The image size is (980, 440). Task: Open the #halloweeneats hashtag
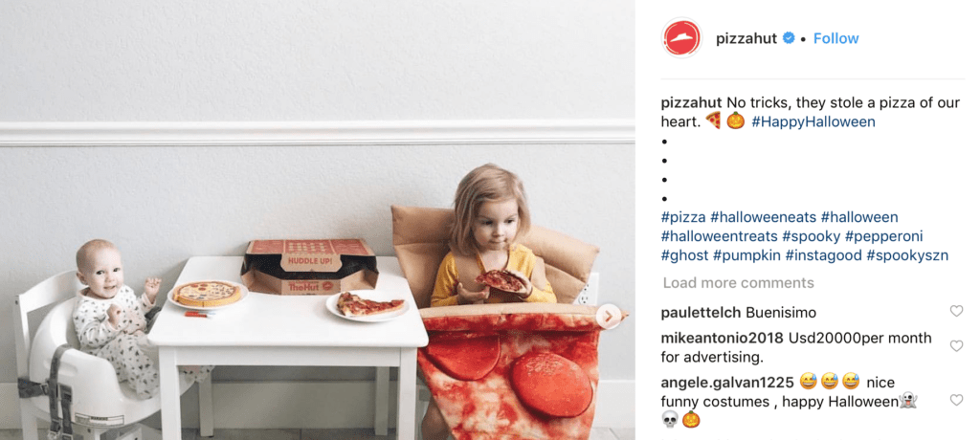click(763, 217)
